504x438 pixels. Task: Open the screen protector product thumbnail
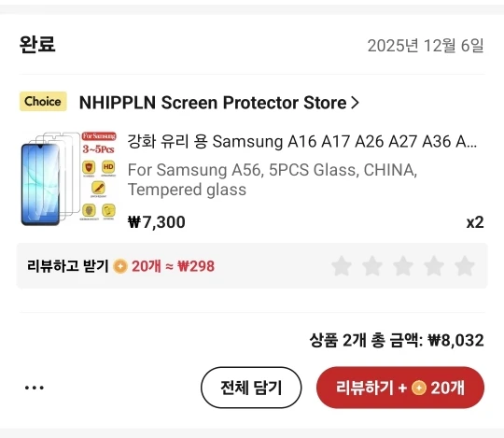tap(69, 178)
